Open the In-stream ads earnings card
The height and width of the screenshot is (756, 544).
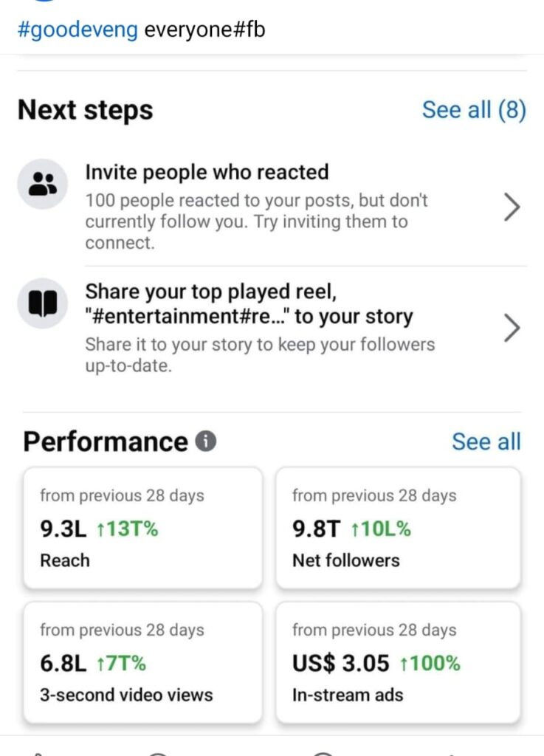(x=398, y=662)
